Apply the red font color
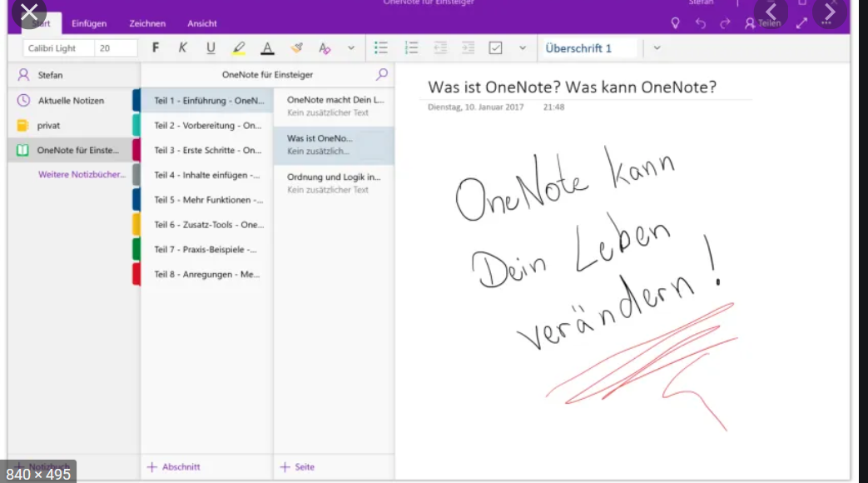The width and height of the screenshot is (868, 483). click(x=267, y=48)
